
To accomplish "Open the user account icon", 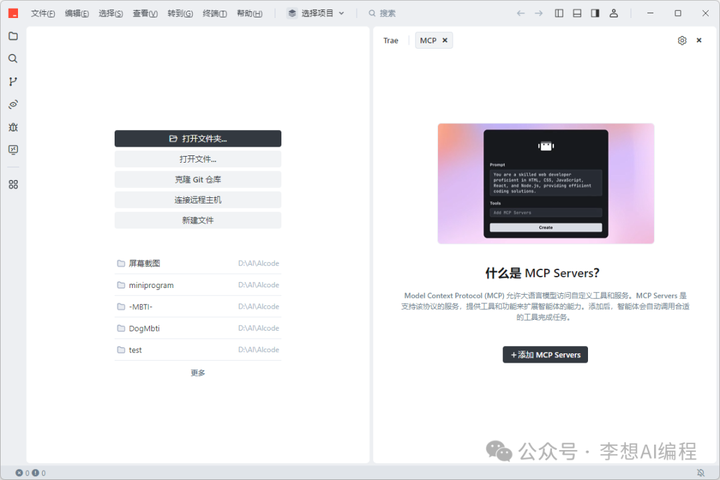I will [x=613, y=13].
